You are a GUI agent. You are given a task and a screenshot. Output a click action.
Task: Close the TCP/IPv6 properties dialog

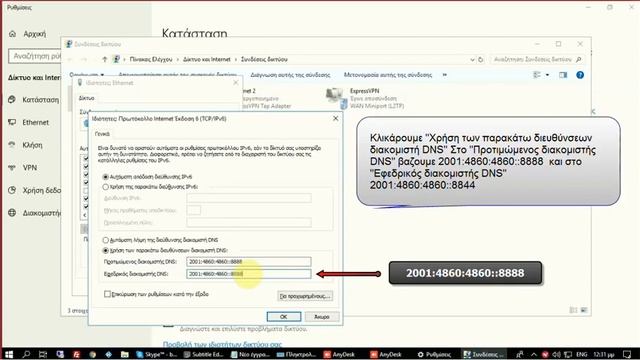pyautogui.click(x=336, y=118)
